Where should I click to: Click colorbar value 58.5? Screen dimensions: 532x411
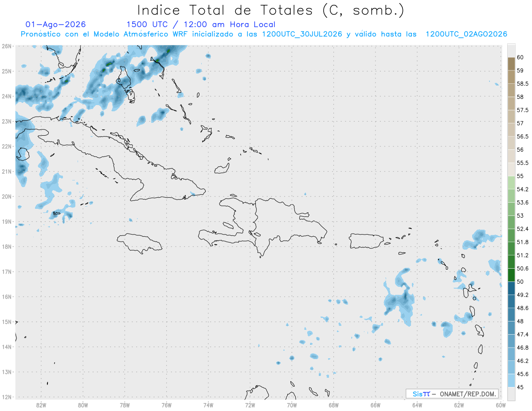[x=522, y=83]
